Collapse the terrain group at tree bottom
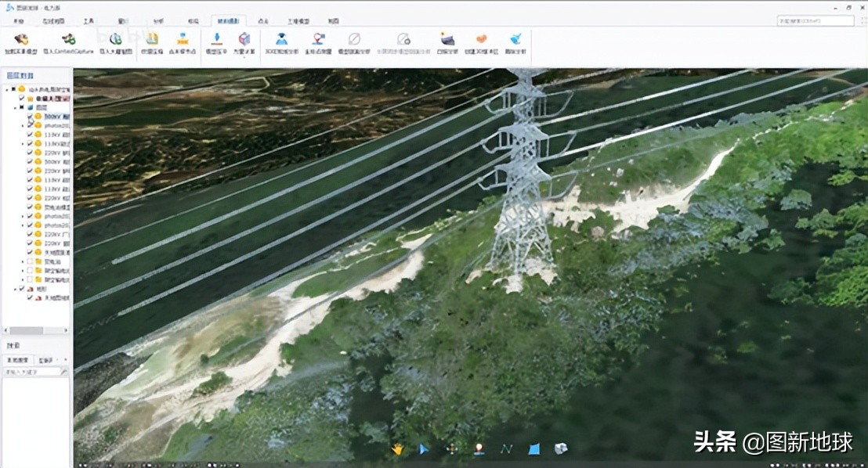The height and width of the screenshot is (468, 868). point(13,289)
